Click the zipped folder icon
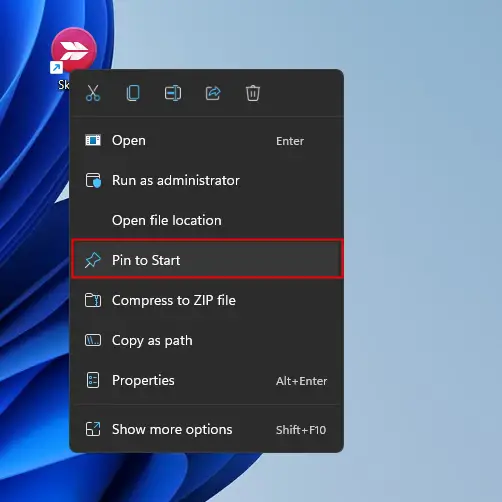Screen dimensions: 502x502 click(93, 300)
